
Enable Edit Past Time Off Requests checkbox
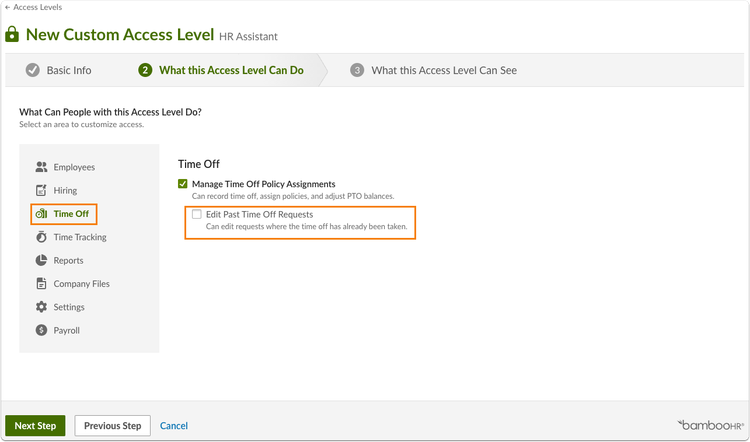coord(197,214)
